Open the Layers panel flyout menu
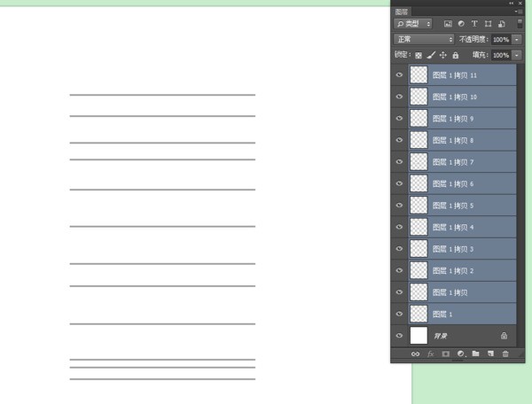This screenshot has width=532, height=404. coord(518,12)
